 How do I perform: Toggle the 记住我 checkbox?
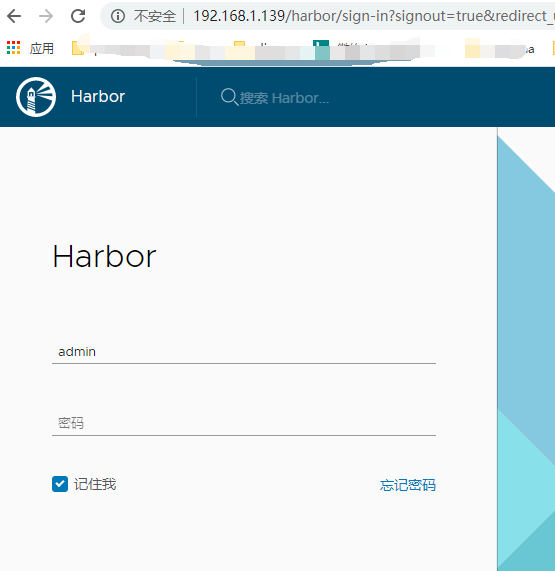tap(60, 484)
